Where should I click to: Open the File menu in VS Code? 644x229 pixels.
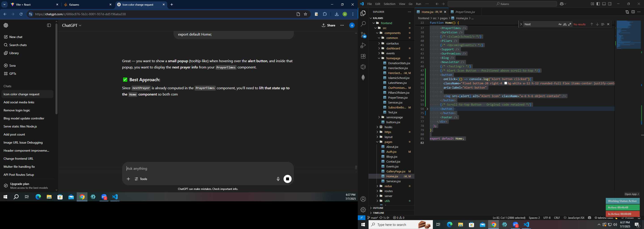[369, 4]
